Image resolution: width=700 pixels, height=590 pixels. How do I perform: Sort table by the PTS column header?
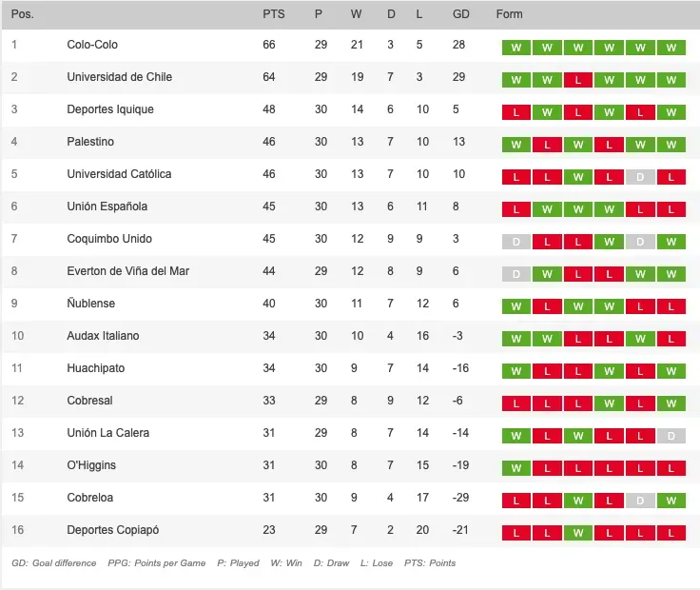click(x=273, y=14)
